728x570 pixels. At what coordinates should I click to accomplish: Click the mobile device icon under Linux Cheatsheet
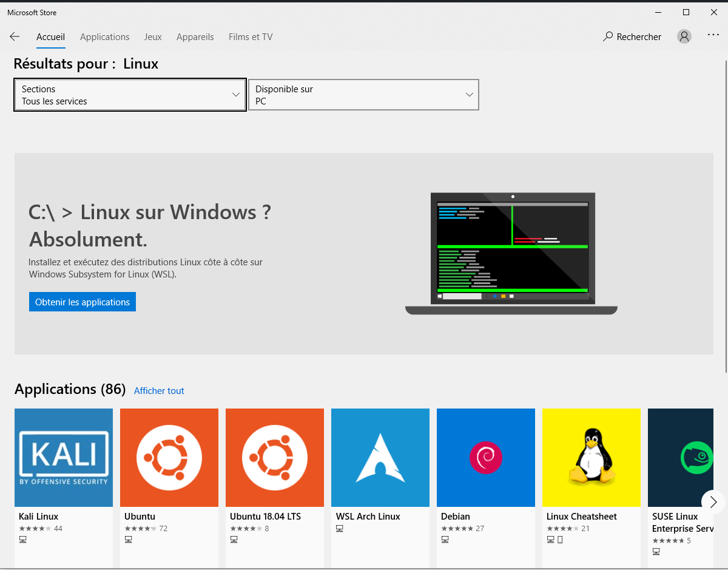pyautogui.click(x=560, y=539)
